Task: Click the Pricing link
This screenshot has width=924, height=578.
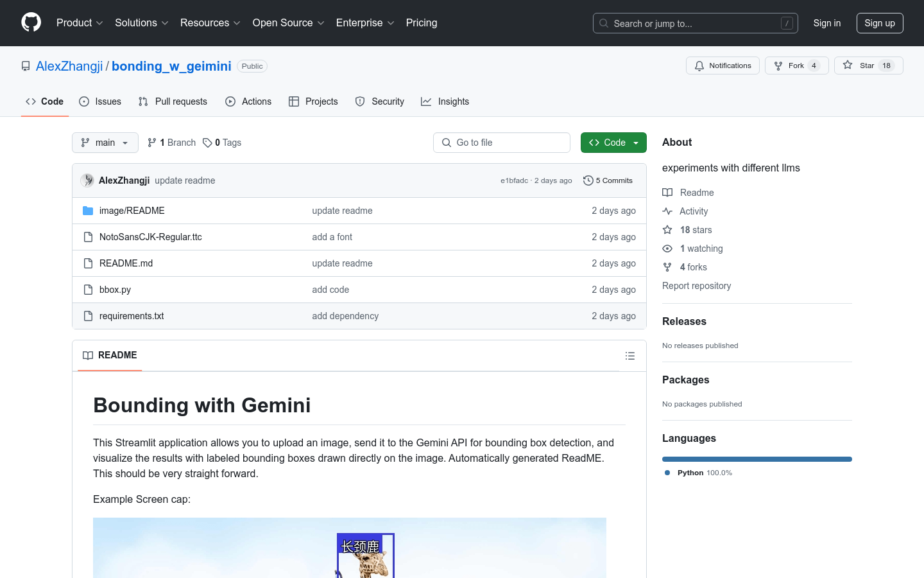Action: (x=422, y=23)
